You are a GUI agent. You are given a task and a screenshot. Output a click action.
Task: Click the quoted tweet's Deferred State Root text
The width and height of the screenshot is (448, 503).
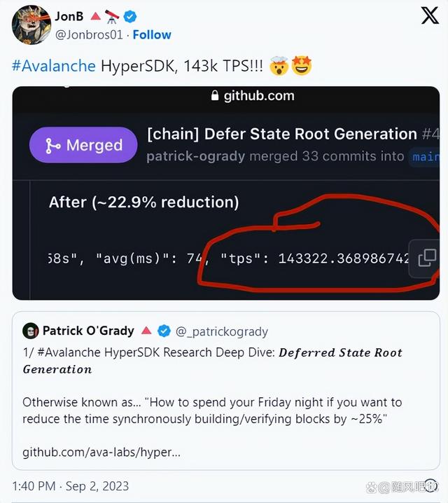point(340,352)
